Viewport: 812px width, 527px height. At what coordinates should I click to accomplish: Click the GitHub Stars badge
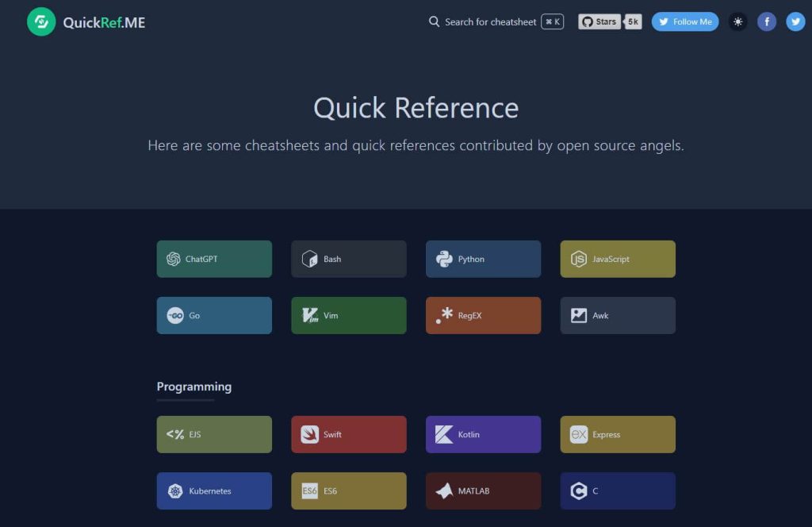609,21
